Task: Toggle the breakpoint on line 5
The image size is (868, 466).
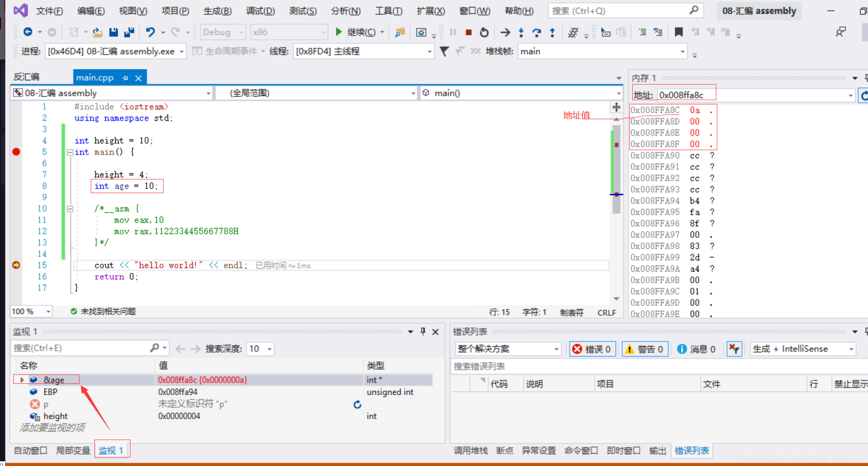Action: coord(16,152)
